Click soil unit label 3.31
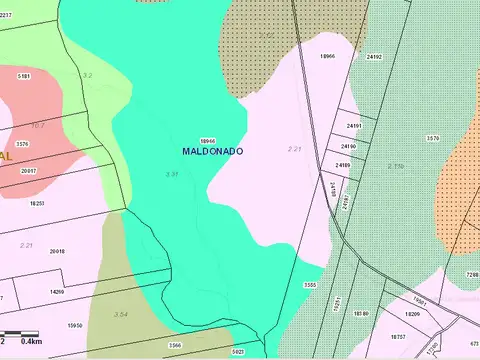This screenshot has height=360, width=480. click(x=172, y=174)
